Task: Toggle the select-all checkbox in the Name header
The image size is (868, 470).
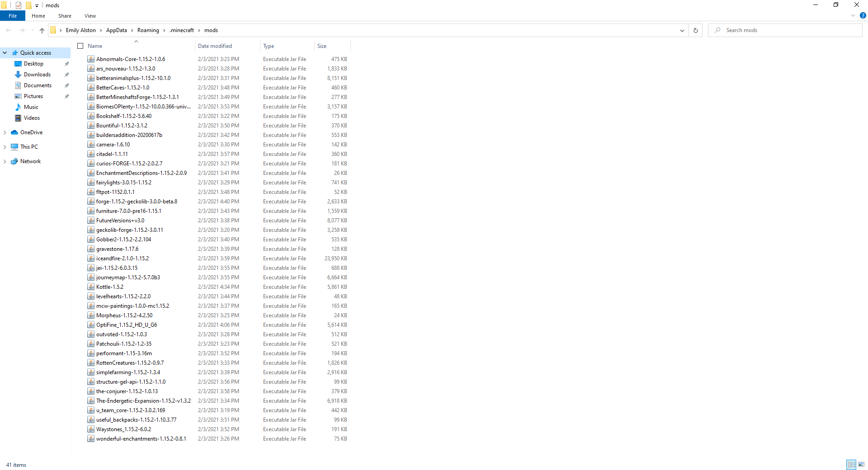Action: 80,46
